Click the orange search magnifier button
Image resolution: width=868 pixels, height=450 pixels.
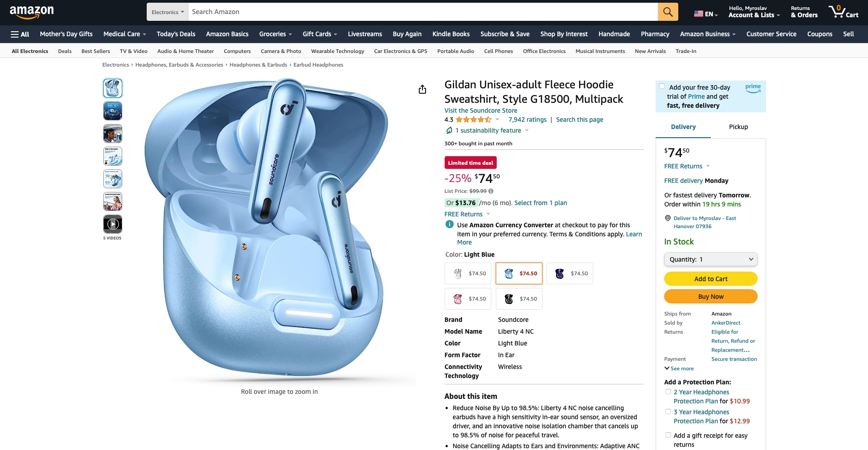coord(668,12)
